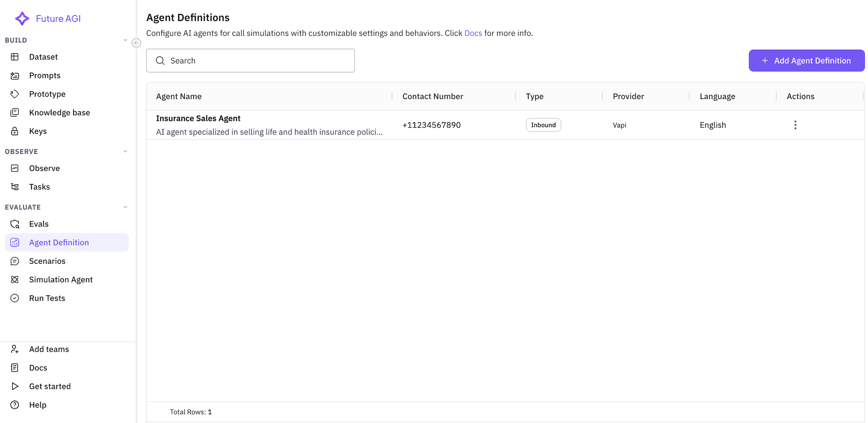Viewport: 868px width, 423px height.
Task: Collapse the BUILD section chevron
Action: point(125,40)
